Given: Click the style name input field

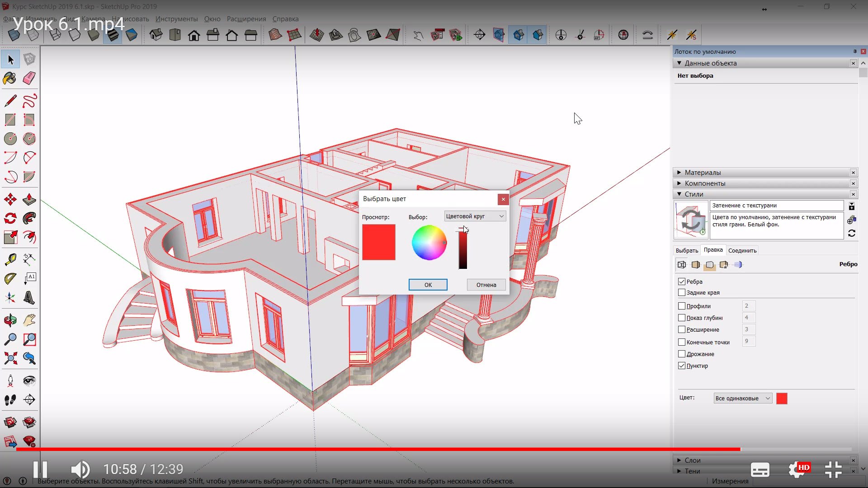Looking at the screenshot, I should tap(776, 206).
